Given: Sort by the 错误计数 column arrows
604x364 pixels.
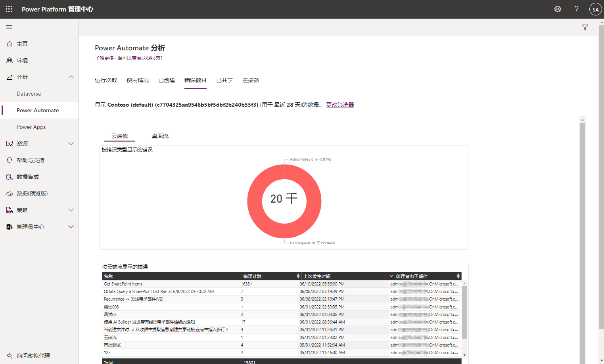Looking at the screenshot, I should point(298,276).
